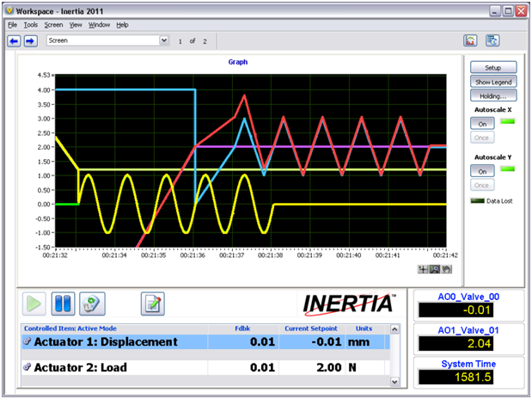The height and width of the screenshot is (399, 532).
Task: Toggle Autoscale X On button
Action: tap(481, 123)
